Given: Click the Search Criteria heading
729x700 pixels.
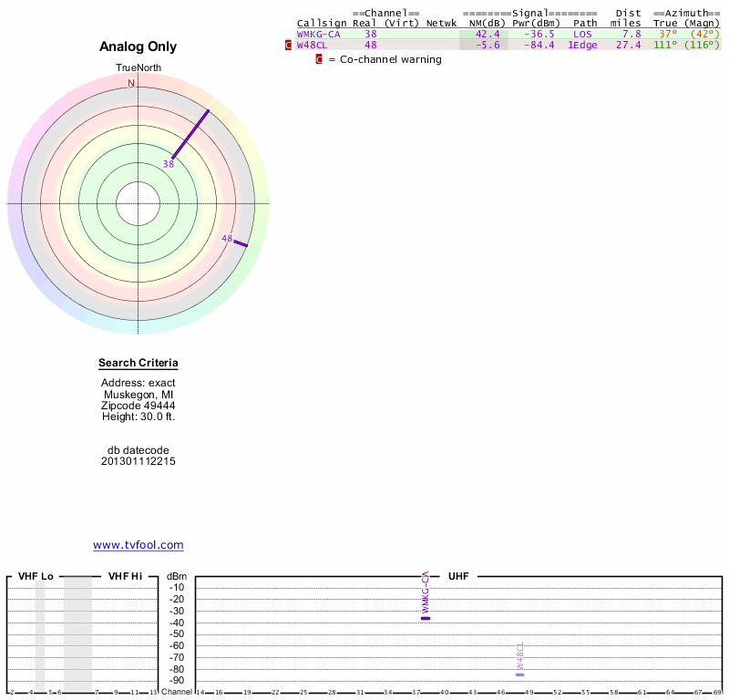Looking at the screenshot, I should 139,364.
